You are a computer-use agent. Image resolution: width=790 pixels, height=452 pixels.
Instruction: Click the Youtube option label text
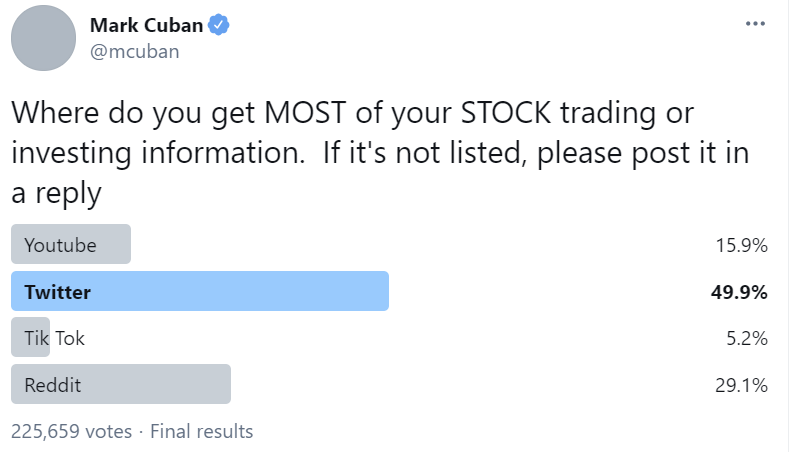(x=60, y=245)
